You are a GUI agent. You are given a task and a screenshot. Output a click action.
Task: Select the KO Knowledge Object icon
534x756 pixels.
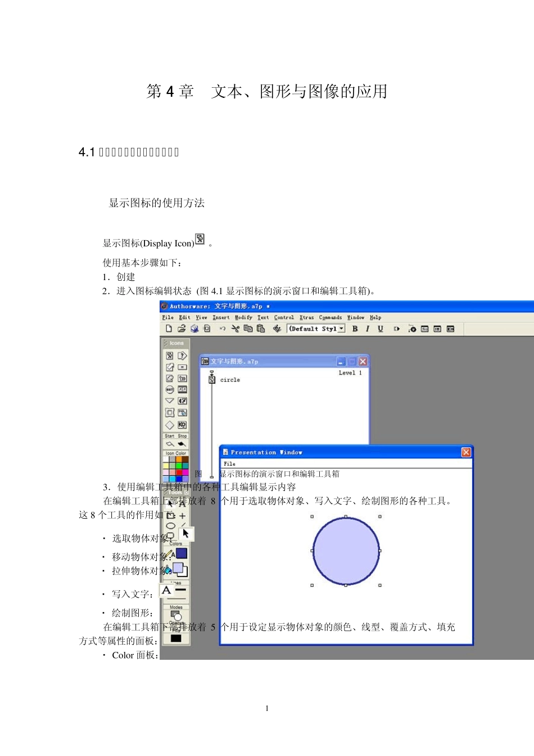click(182, 425)
